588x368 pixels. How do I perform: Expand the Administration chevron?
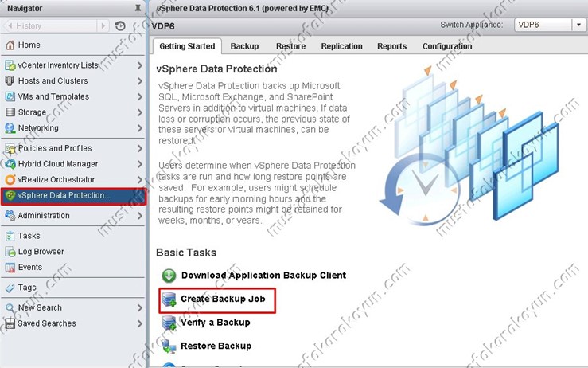pos(139,216)
